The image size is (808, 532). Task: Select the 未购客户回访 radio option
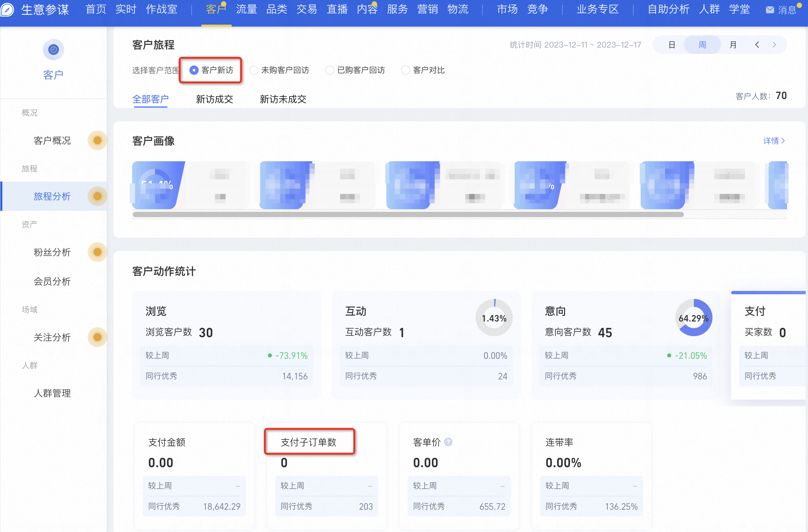coord(279,70)
